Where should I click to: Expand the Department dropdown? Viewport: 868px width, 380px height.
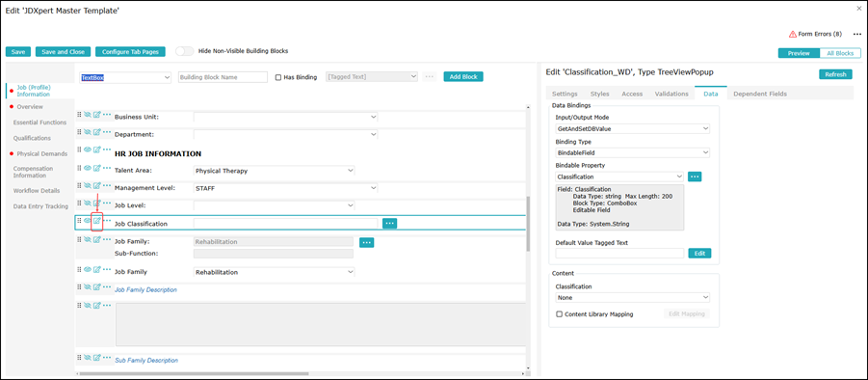285,135
